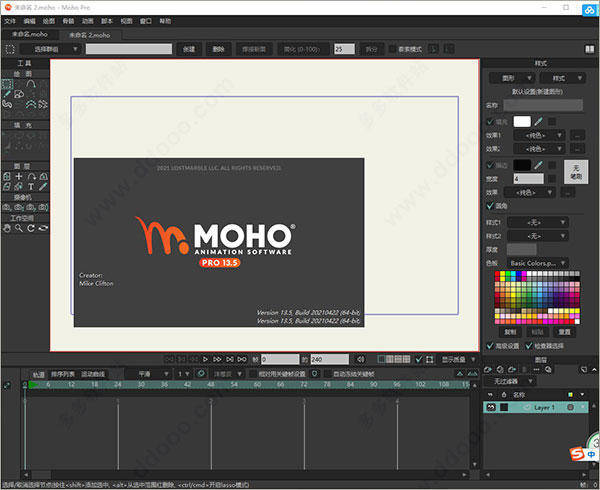Toggle auto-freeze keys checkbox in timeline
The width and height of the screenshot is (600, 490).
click(328, 374)
